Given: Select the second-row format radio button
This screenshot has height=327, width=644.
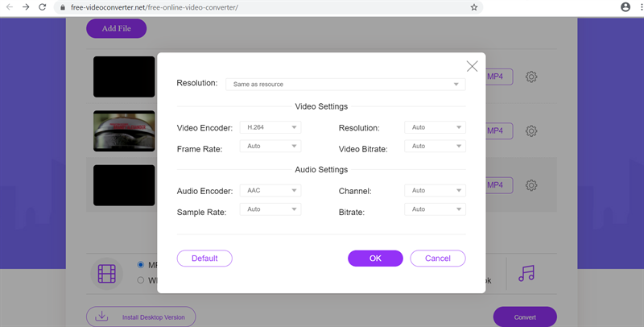Looking at the screenshot, I should [140, 280].
